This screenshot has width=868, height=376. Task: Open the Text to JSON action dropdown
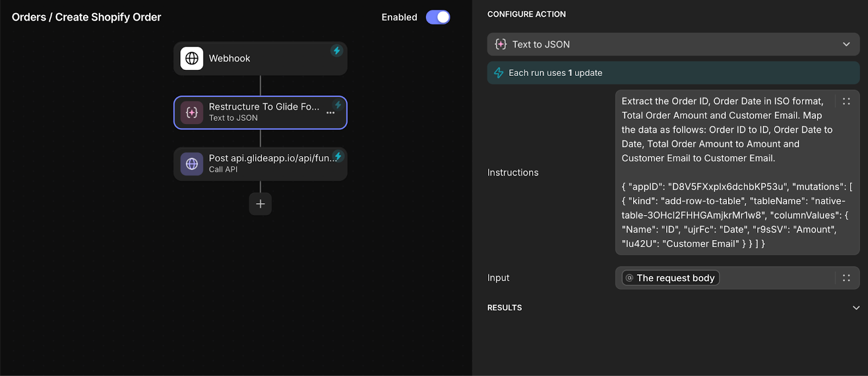point(673,44)
